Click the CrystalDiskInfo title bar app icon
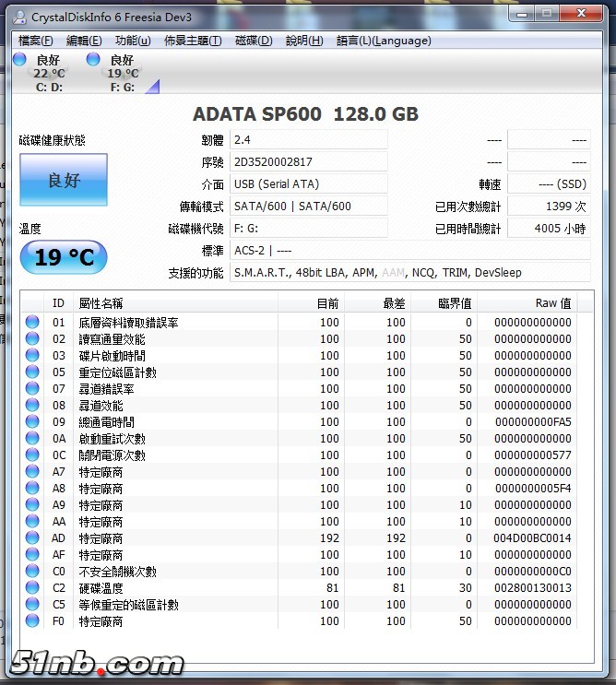Screen dimensions: 616x685 coord(18,17)
